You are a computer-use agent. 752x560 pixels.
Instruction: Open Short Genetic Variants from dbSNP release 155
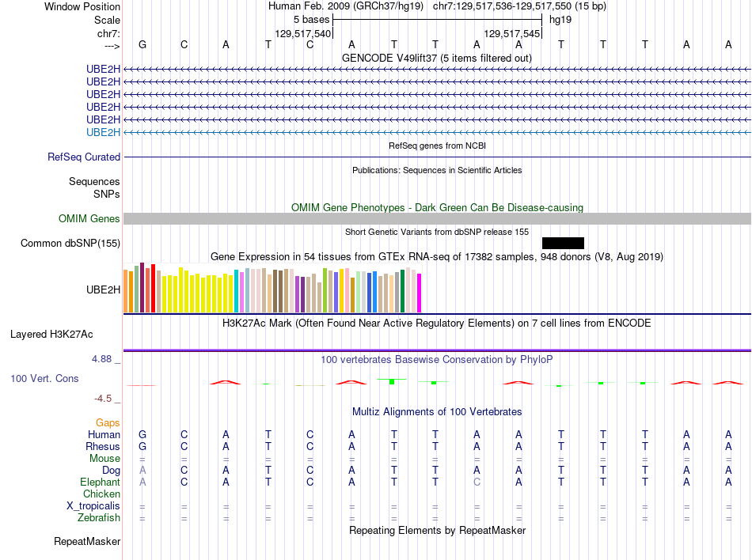[x=437, y=232]
